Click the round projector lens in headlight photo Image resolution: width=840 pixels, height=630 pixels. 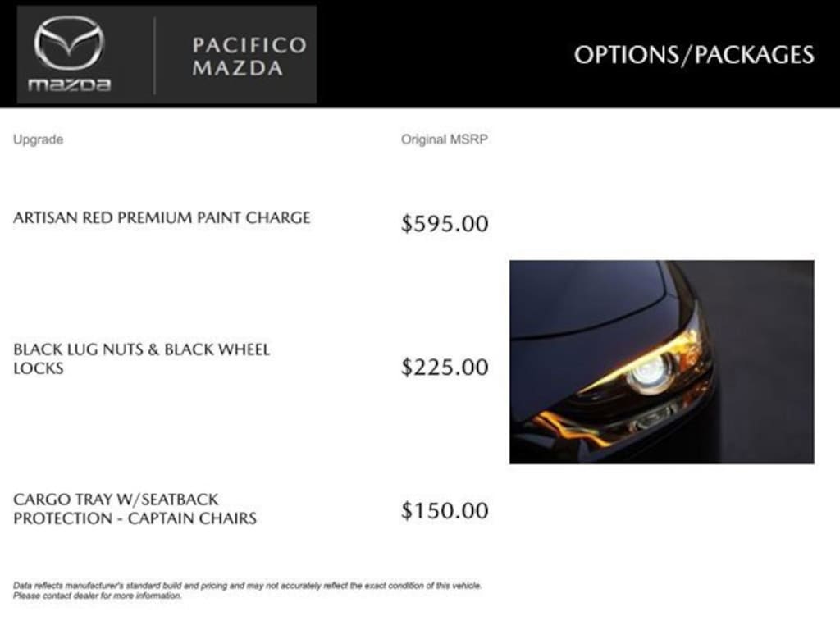pyautogui.click(x=648, y=375)
